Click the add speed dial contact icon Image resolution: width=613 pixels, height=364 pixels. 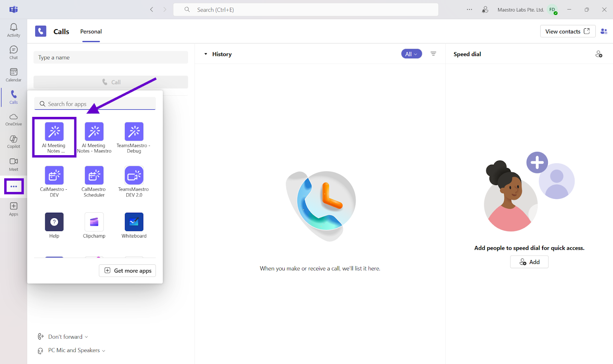[x=599, y=54]
